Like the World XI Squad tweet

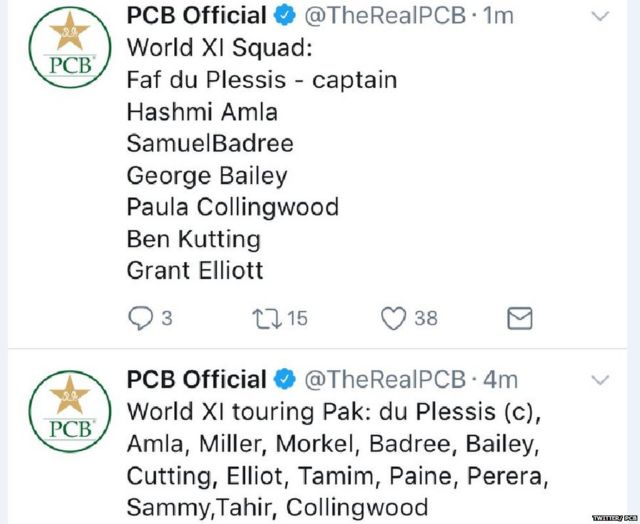(x=393, y=318)
